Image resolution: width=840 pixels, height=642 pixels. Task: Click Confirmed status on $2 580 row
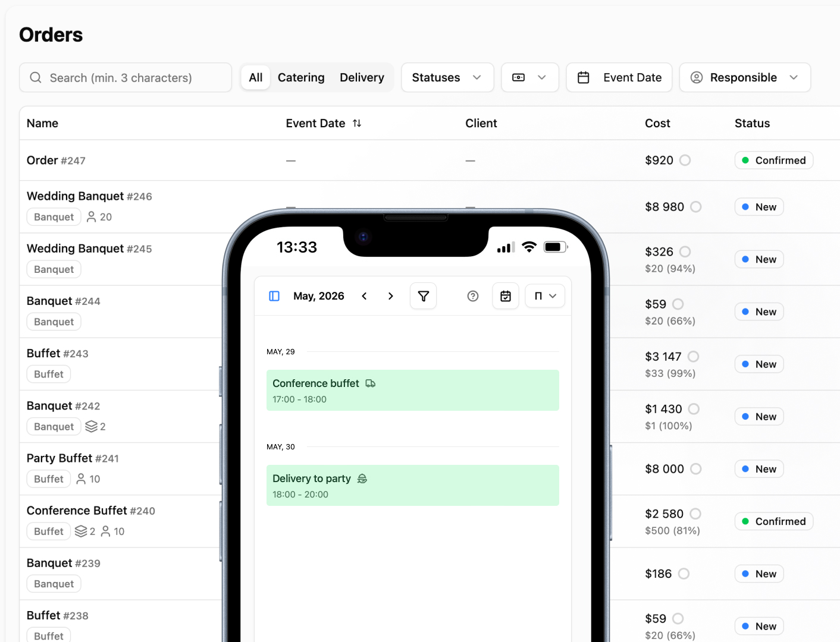[774, 521]
